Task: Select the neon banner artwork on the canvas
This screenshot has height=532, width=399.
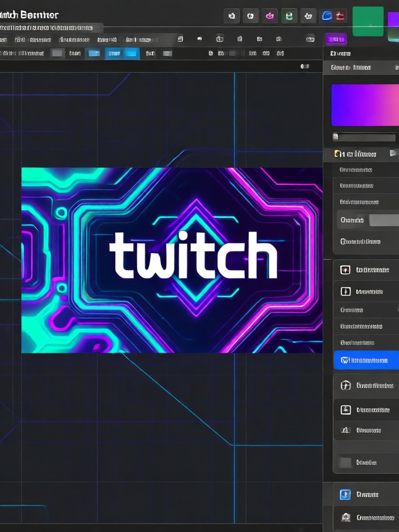Action: coord(172,260)
